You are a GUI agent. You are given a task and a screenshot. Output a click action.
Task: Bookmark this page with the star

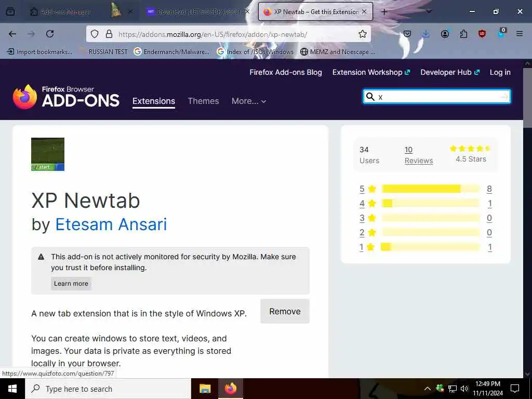point(362,34)
